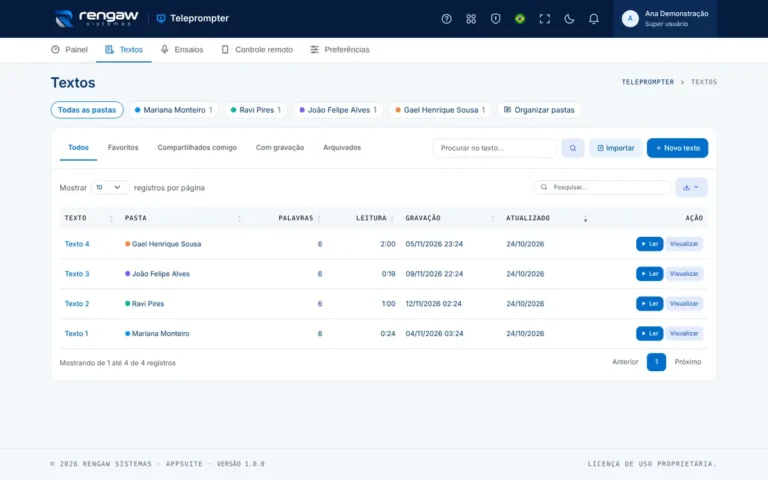Create a Novo texto

pyautogui.click(x=677, y=148)
